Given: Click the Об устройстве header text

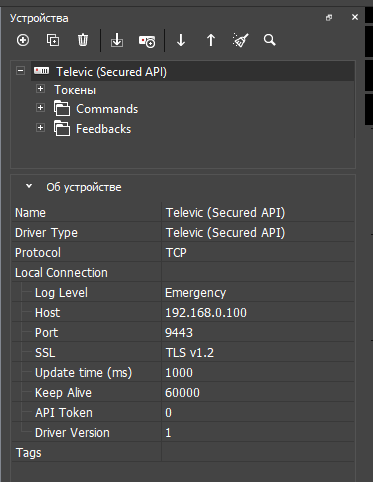Looking at the screenshot, I should (84, 187).
